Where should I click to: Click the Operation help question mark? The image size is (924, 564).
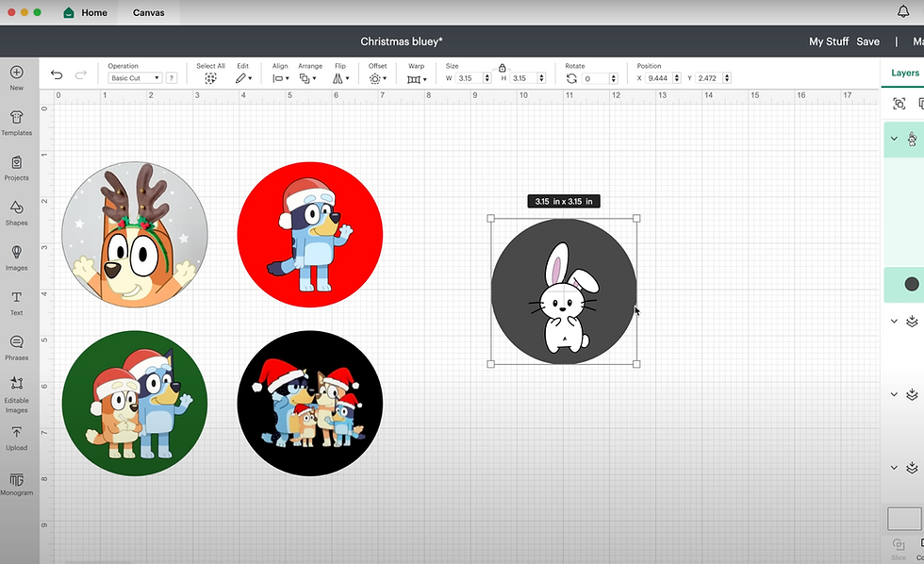pos(172,77)
